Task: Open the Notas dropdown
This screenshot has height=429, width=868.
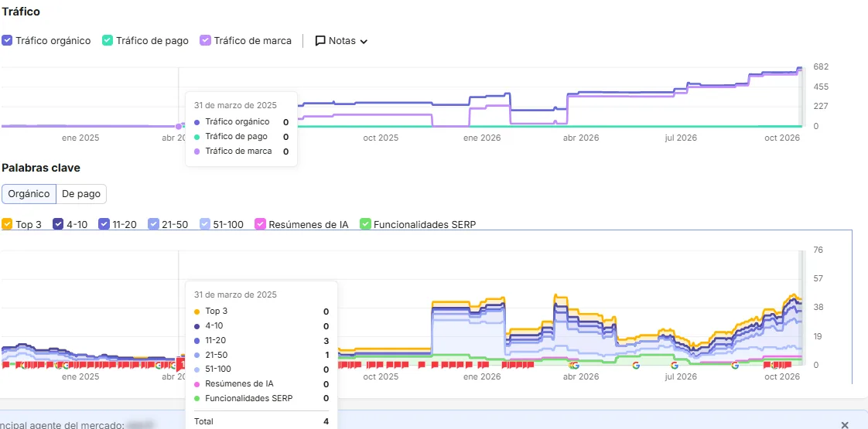Action: 342,40
